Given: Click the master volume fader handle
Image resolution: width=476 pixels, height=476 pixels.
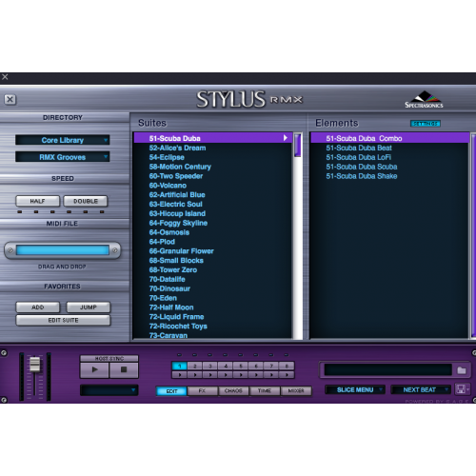Looking at the screenshot, I should click(x=34, y=365).
